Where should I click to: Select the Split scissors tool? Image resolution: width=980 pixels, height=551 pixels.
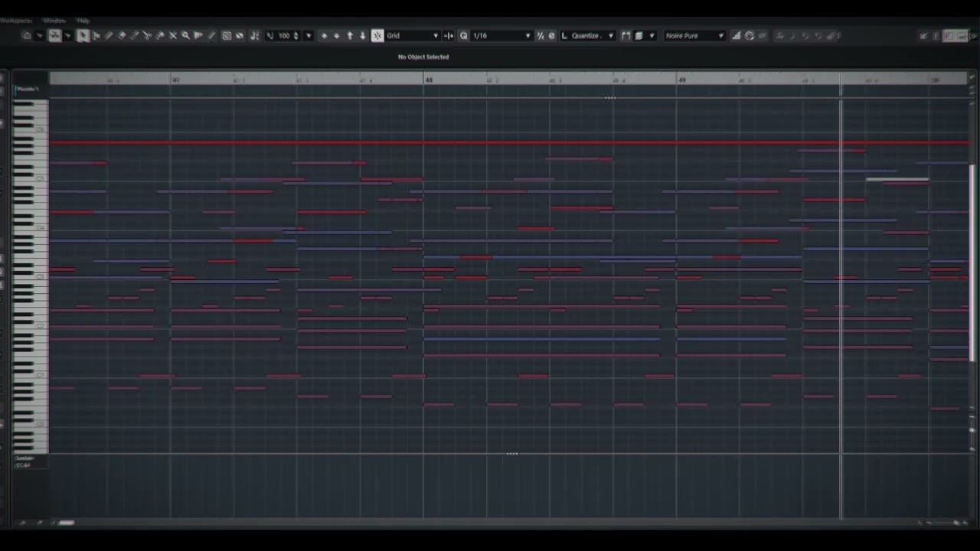pos(147,36)
